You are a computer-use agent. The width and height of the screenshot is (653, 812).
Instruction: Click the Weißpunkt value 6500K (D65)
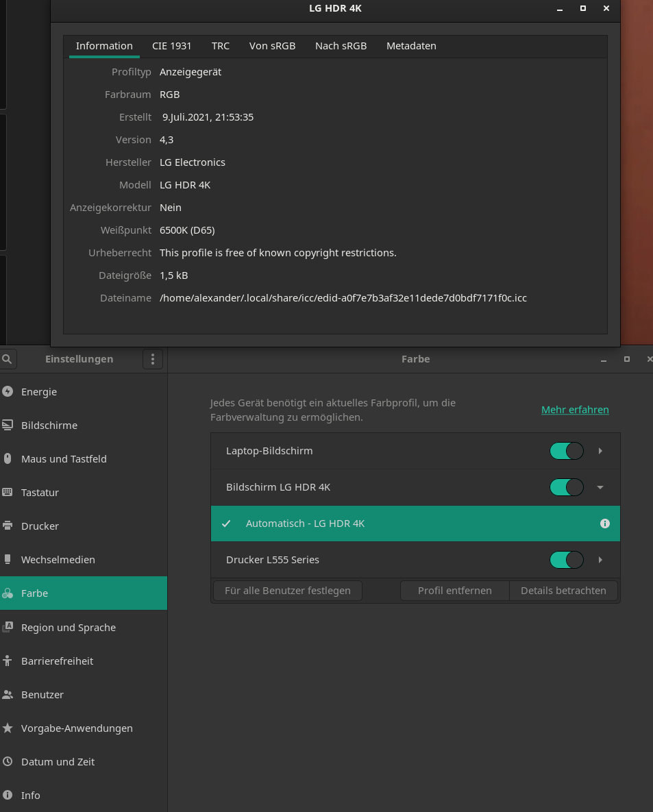pos(187,230)
